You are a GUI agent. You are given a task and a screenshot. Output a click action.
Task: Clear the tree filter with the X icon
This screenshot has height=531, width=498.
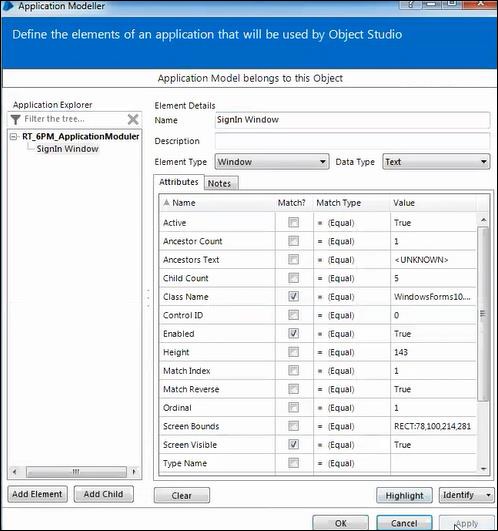[x=133, y=119]
